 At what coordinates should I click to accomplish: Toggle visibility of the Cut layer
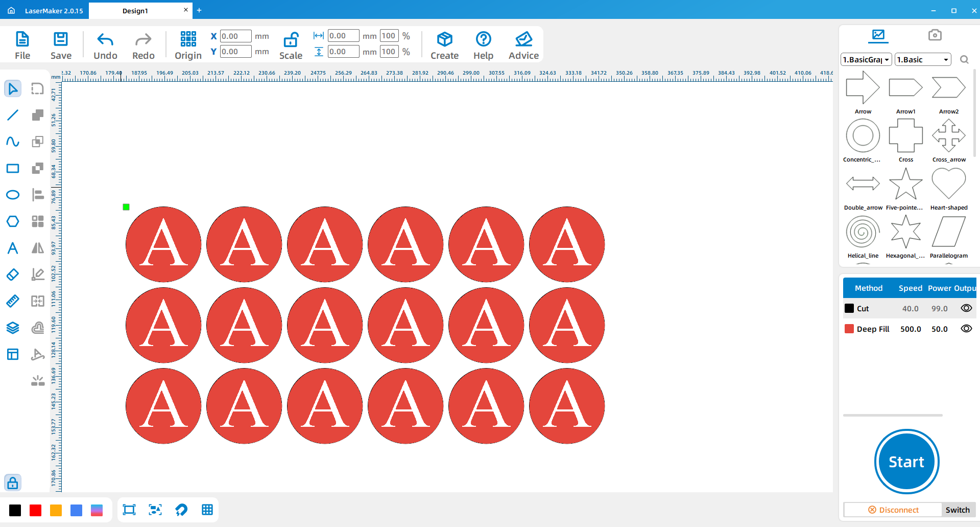(x=966, y=308)
